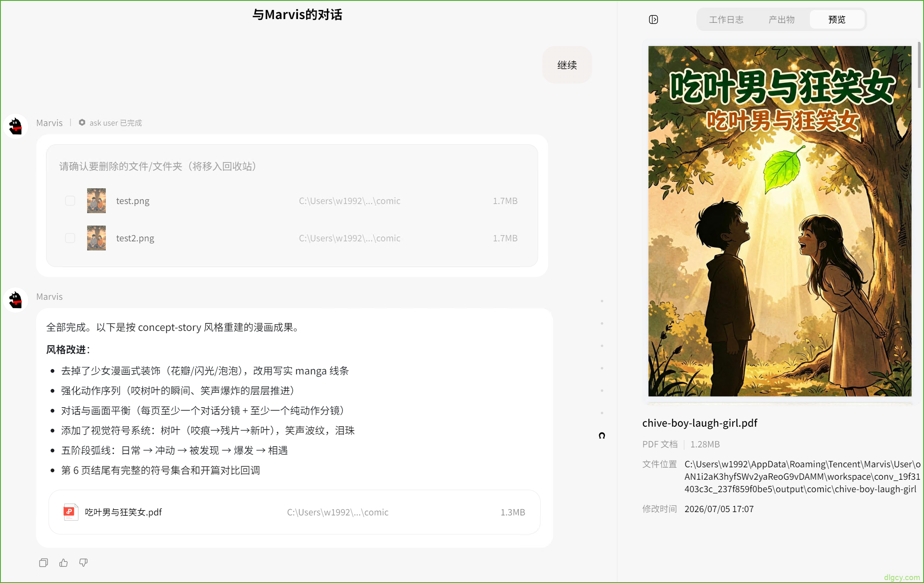Screen dimensions: 924x583
Task: Click the 与Marvis的对话 title
Action: pyautogui.click(x=297, y=15)
